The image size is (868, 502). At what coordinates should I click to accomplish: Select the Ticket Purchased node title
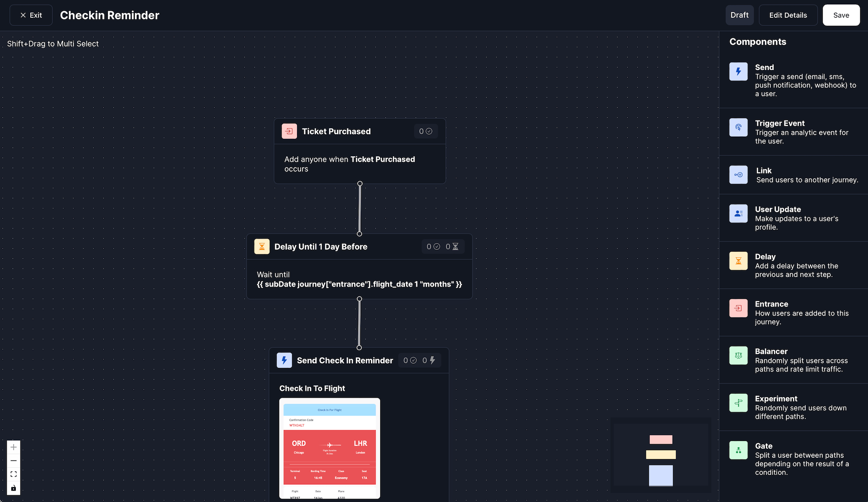tap(336, 131)
